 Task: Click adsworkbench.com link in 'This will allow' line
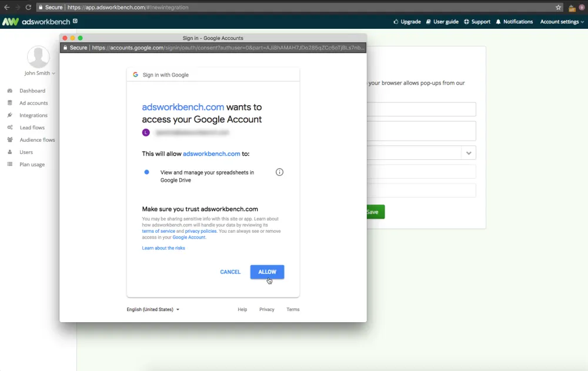(212, 154)
